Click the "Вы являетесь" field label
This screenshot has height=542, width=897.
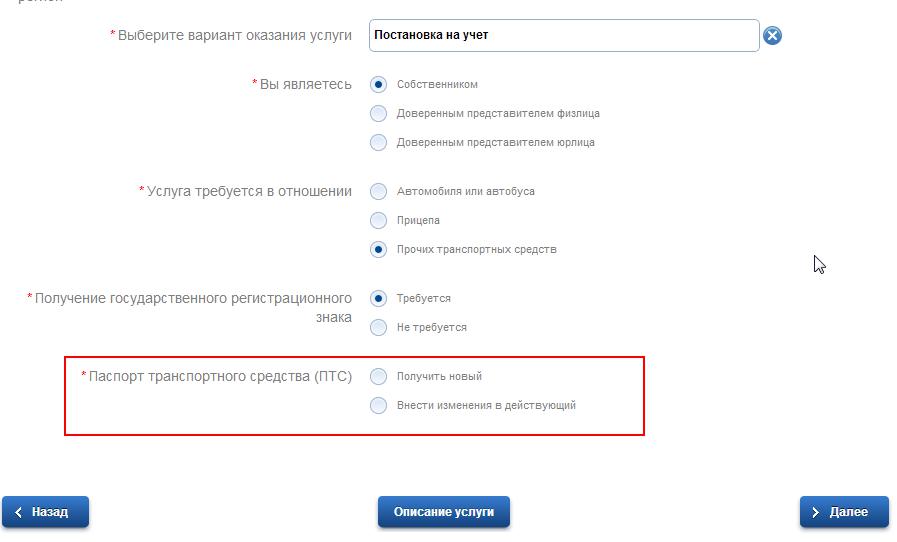pos(305,85)
